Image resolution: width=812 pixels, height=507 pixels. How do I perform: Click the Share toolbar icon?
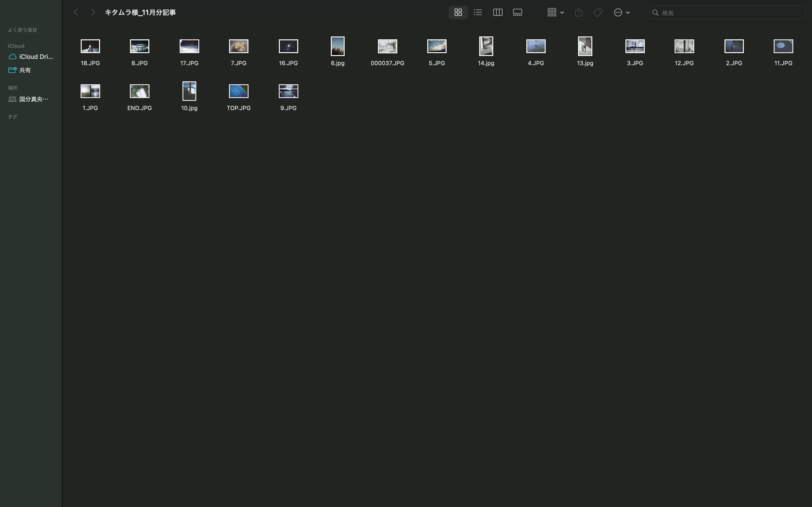pyautogui.click(x=579, y=12)
